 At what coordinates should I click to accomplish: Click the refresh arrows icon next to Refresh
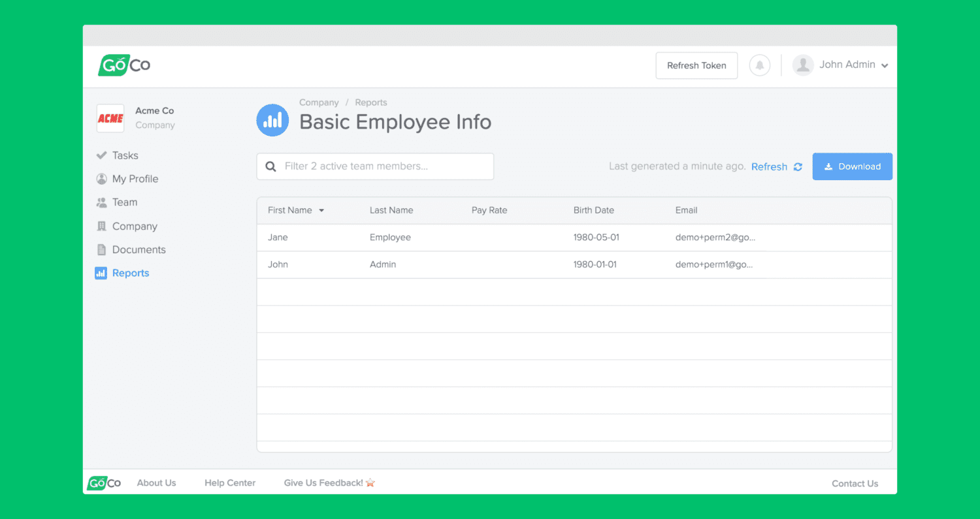tap(797, 166)
